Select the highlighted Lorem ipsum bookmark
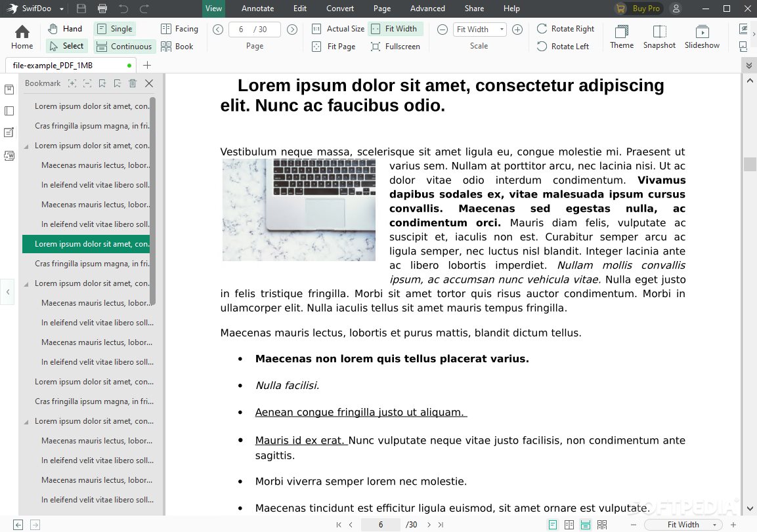The width and height of the screenshot is (757, 532). [86, 243]
